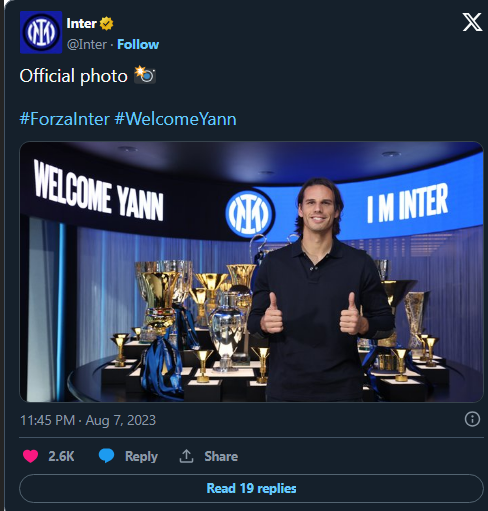
Task: Click the camera flash emoji
Action: [x=145, y=74]
